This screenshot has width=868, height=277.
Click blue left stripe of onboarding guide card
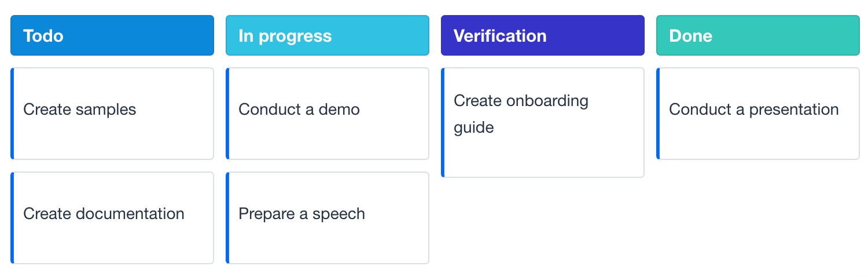[x=443, y=122]
